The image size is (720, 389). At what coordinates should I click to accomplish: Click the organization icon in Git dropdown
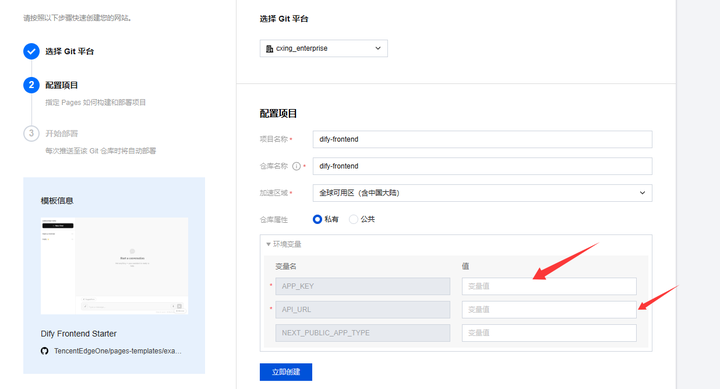coord(270,48)
